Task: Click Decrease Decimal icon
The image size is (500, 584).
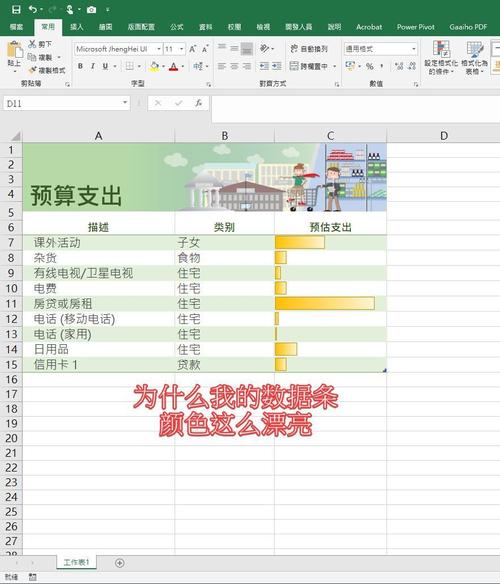Action: tap(412, 66)
